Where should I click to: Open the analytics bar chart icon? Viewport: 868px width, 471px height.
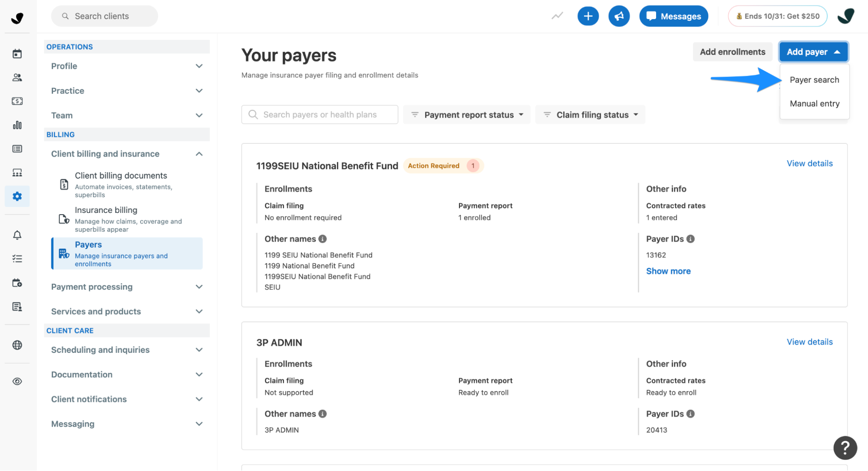(x=17, y=125)
